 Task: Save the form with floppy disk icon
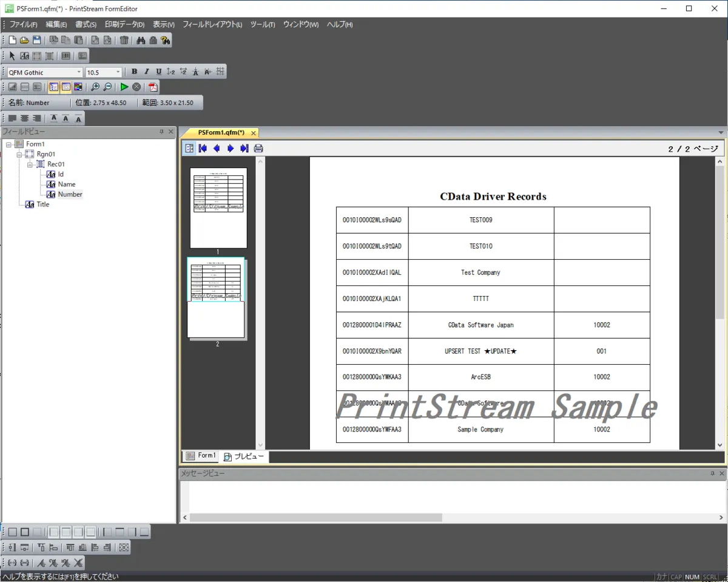pos(37,41)
